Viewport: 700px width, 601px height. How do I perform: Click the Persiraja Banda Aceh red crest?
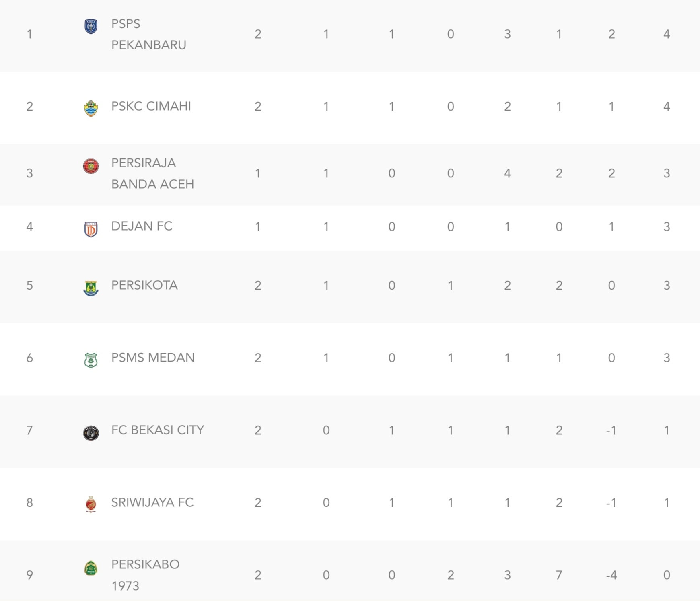point(91,166)
